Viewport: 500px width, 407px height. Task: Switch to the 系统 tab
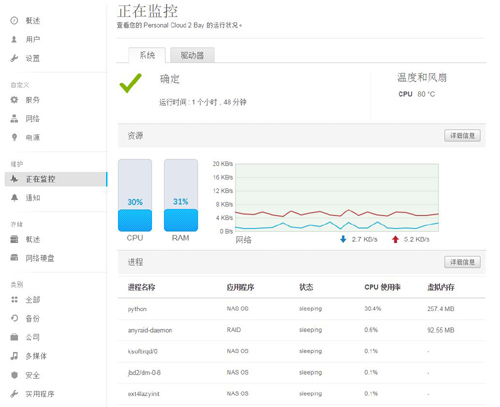[x=147, y=55]
